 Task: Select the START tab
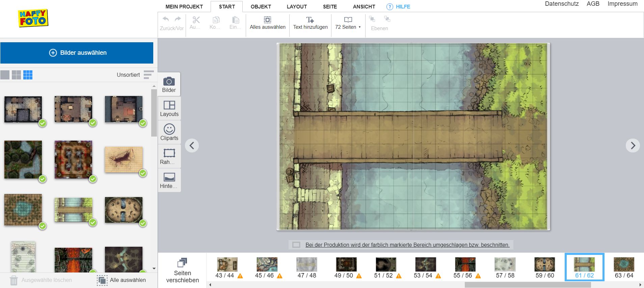click(227, 7)
